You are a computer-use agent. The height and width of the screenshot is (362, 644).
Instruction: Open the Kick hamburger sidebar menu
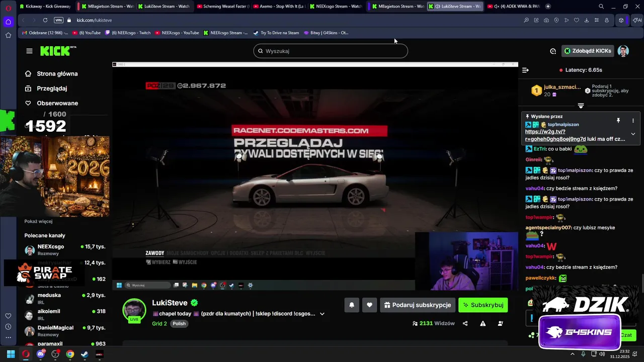30,51
